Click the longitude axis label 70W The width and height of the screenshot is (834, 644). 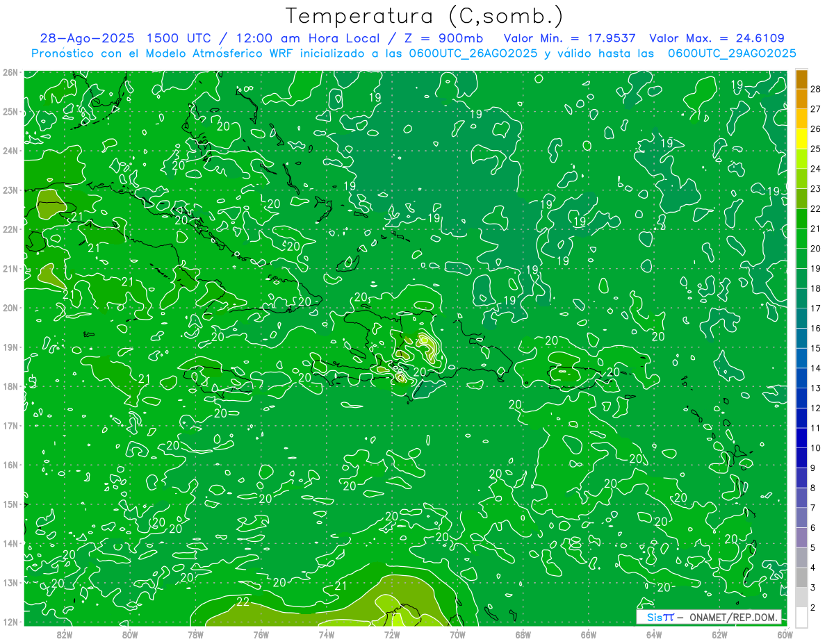tap(457, 634)
